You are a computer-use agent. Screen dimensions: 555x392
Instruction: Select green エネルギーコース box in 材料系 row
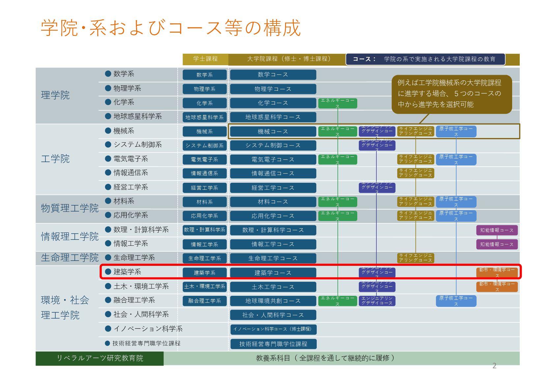[337, 202]
